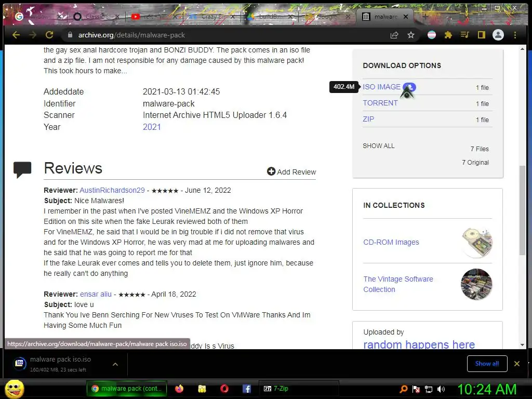Expand SHOW ALL download files
Image resolution: width=532 pixels, height=399 pixels.
(378, 146)
